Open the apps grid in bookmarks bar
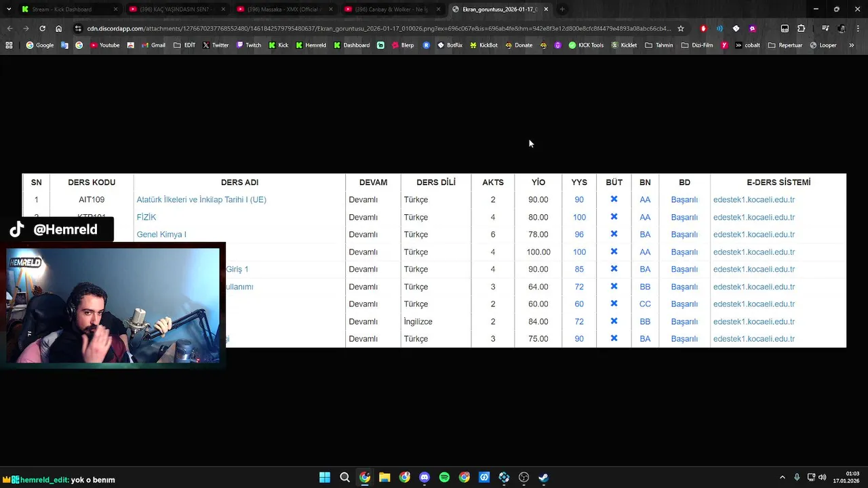This screenshot has width=868, height=488. [x=9, y=45]
